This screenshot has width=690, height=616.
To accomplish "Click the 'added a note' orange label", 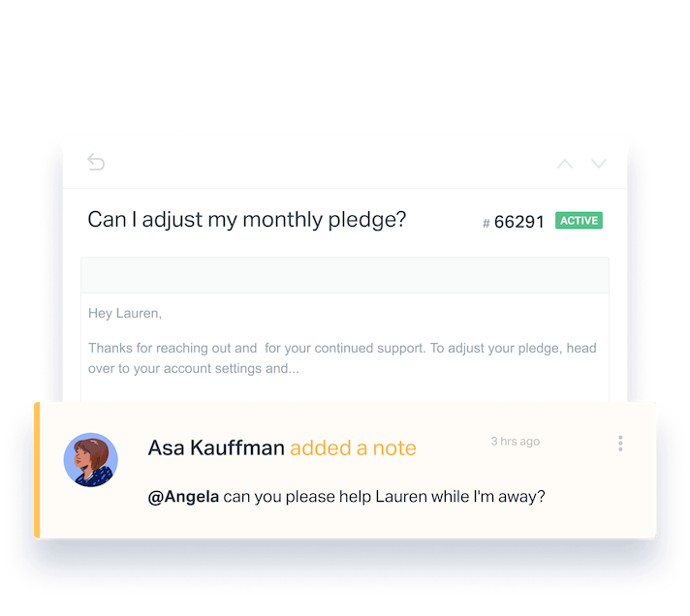I will tap(353, 448).
